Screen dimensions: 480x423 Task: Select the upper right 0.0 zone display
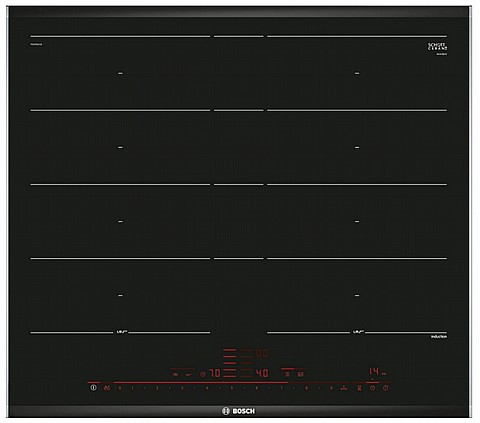[262, 353]
